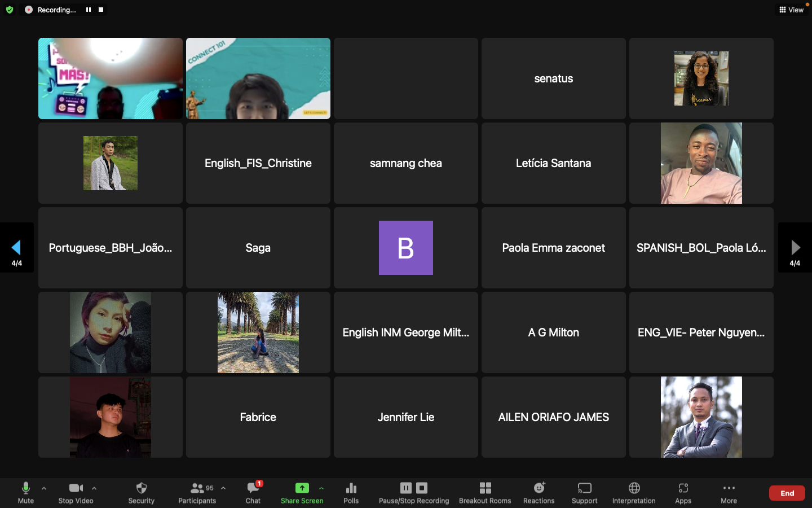The height and width of the screenshot is (508, 812).
Task: Click the red End button
Action: pos(787,493)
